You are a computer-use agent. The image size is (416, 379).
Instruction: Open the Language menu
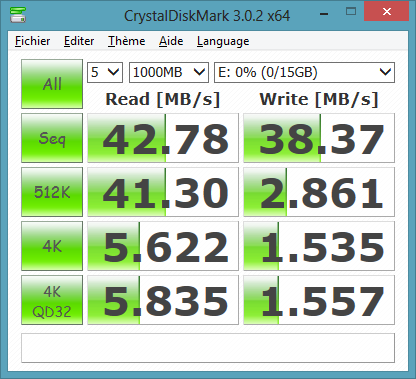[x=223, y=41]
